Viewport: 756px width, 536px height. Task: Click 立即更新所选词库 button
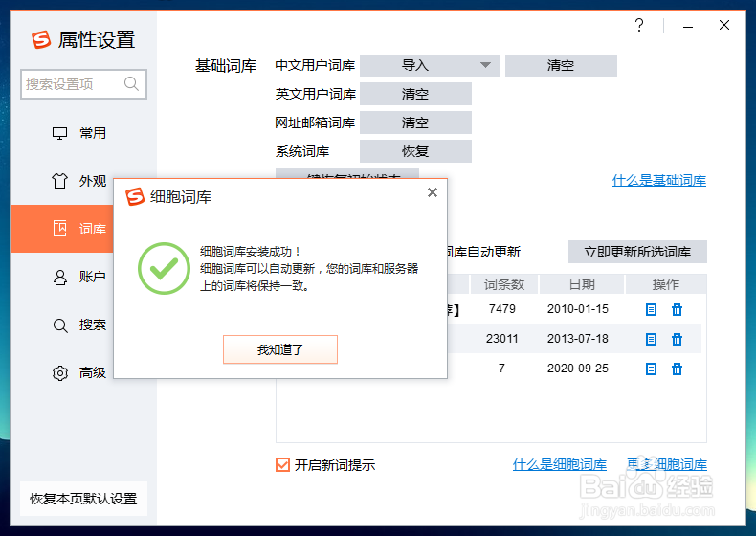637,252
